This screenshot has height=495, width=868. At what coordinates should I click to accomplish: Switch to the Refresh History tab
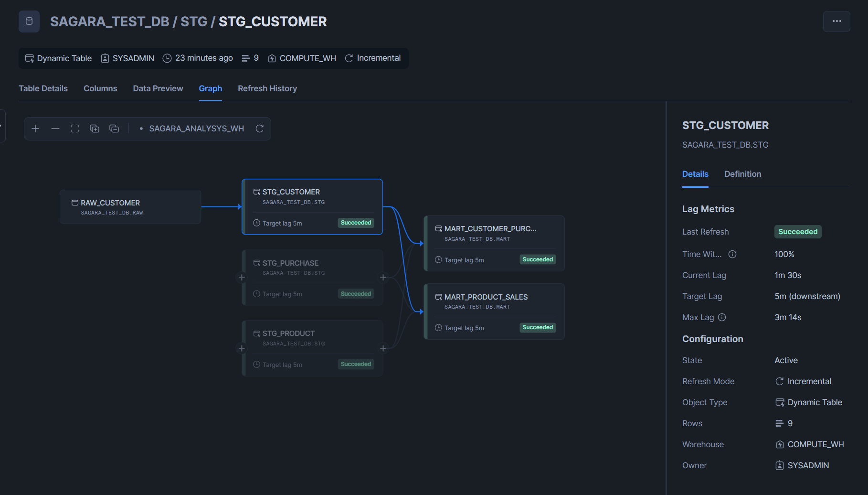tap(267, 88)
